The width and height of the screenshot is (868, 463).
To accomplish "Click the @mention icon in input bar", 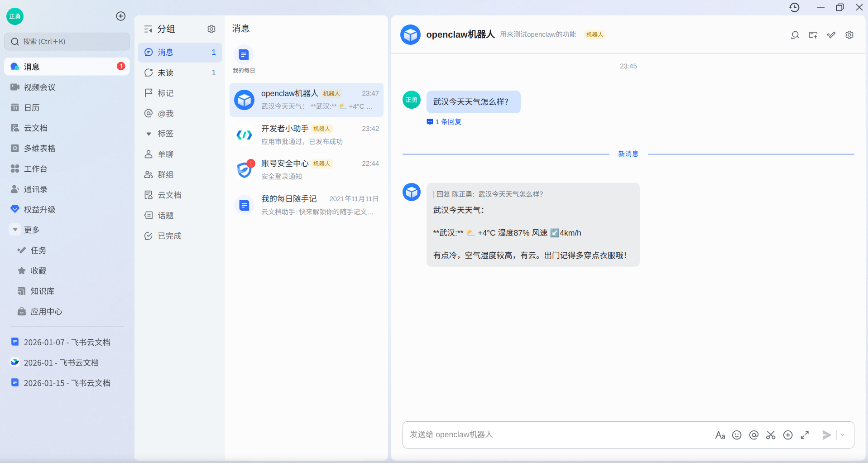I will pyautogui.click(x=754, y=434).
